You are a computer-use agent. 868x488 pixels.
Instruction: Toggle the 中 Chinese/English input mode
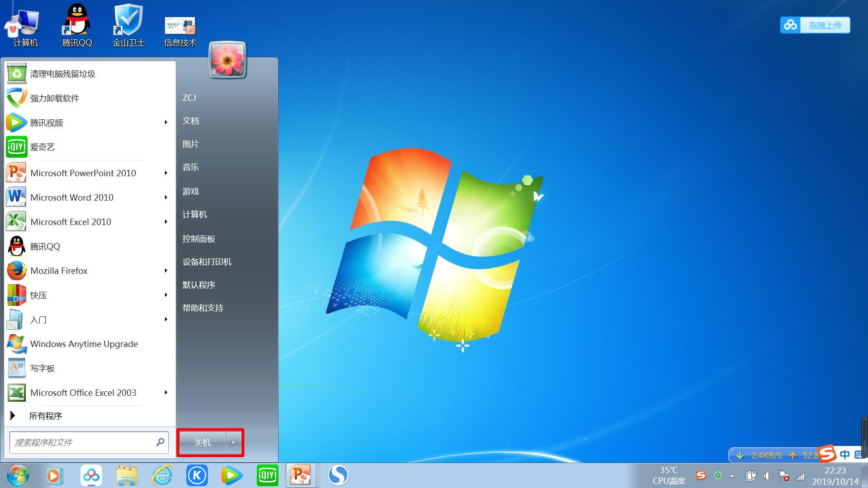[x=844, y=455]
